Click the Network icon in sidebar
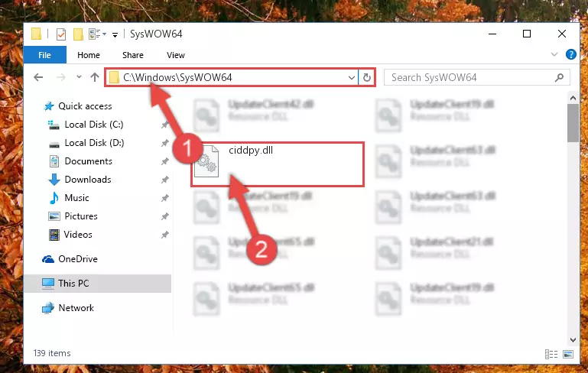588x373 pixels. (x=47, y=308)
